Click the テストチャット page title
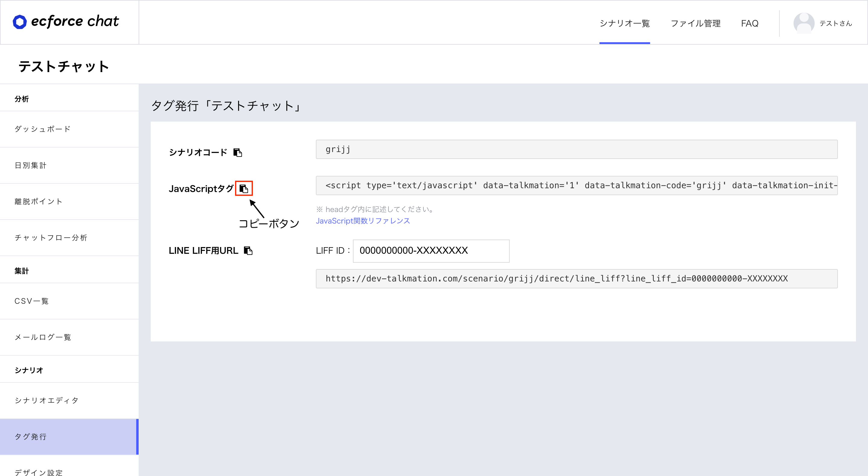Image resolution: width=868 pixels, height=476 pixels. 64,66
